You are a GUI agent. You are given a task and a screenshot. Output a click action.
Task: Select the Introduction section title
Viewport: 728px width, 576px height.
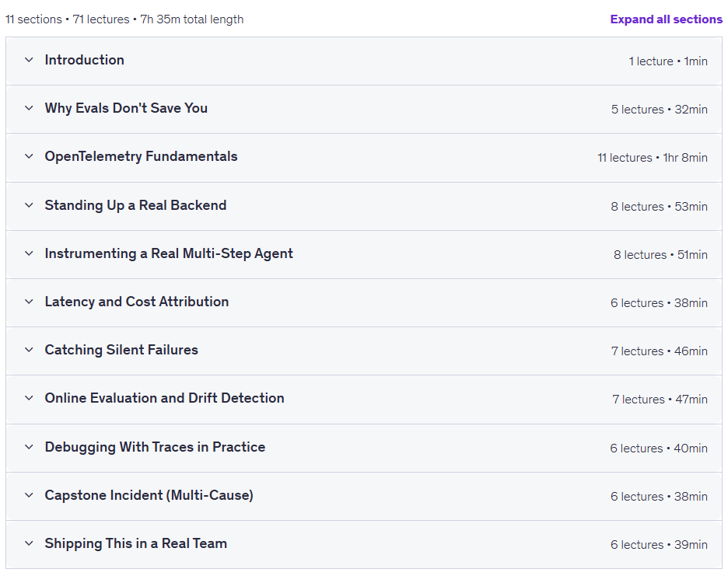click(x=85, y=60)
